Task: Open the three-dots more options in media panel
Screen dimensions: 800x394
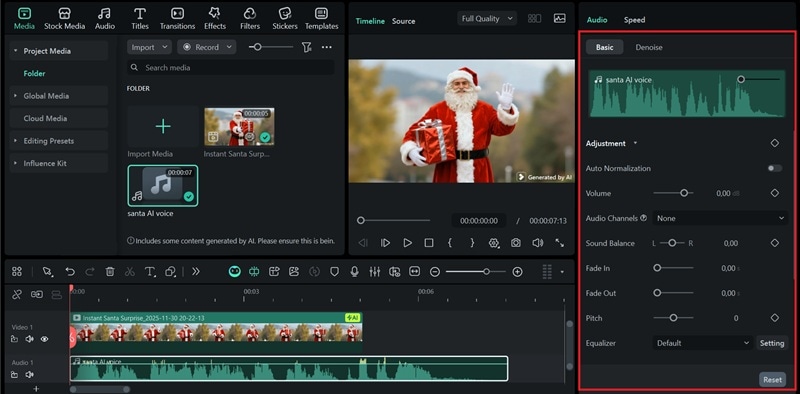Action: (x=327, y=47)
